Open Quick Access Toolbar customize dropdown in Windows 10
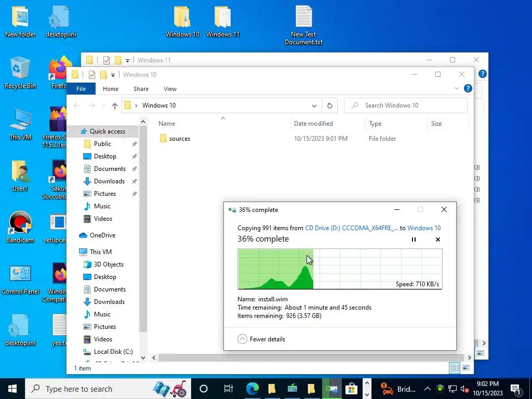Image resolution: width=532 pixels, height=399 pixels. tap(113, 75)
